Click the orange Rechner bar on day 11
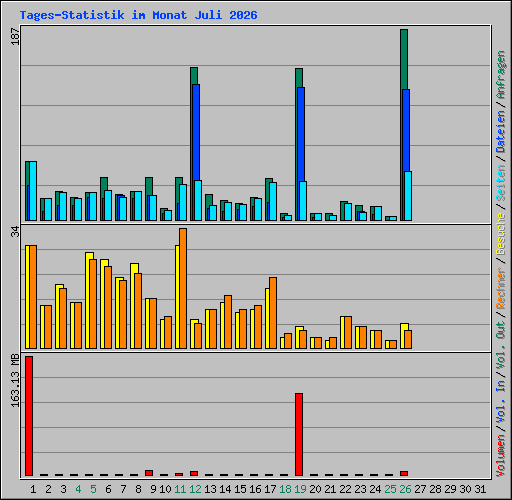The width and height of the screenshot is (512, 500). pyautogui.click(x=183, y=288)
